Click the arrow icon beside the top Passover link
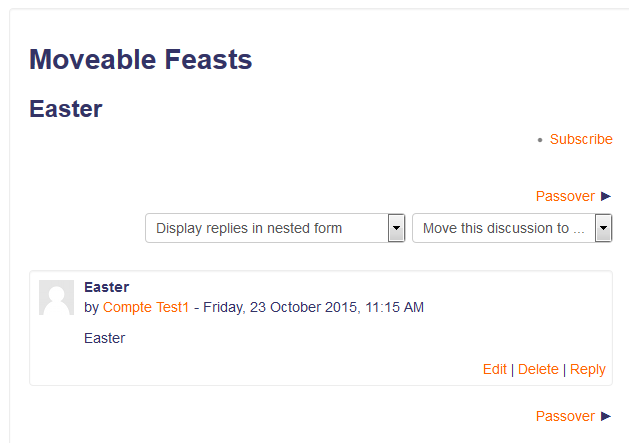 pos(606,196)
